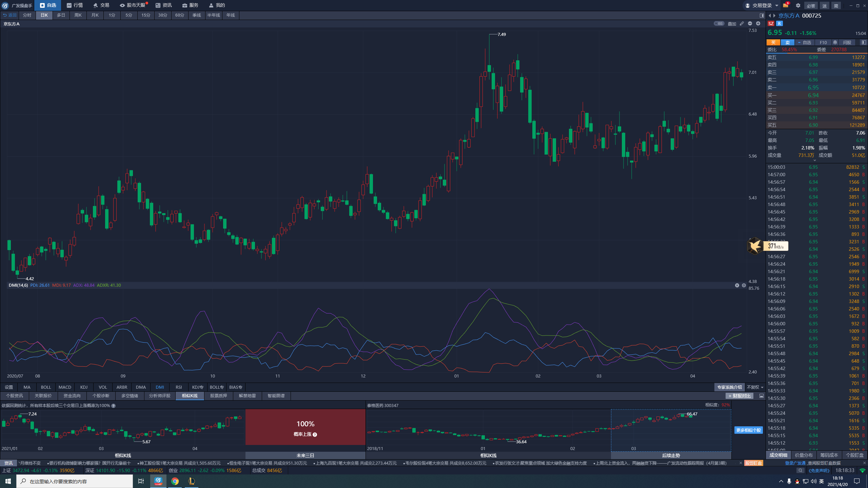
Task: Select the MACD indicator tab
Action: tap(65, 387)
